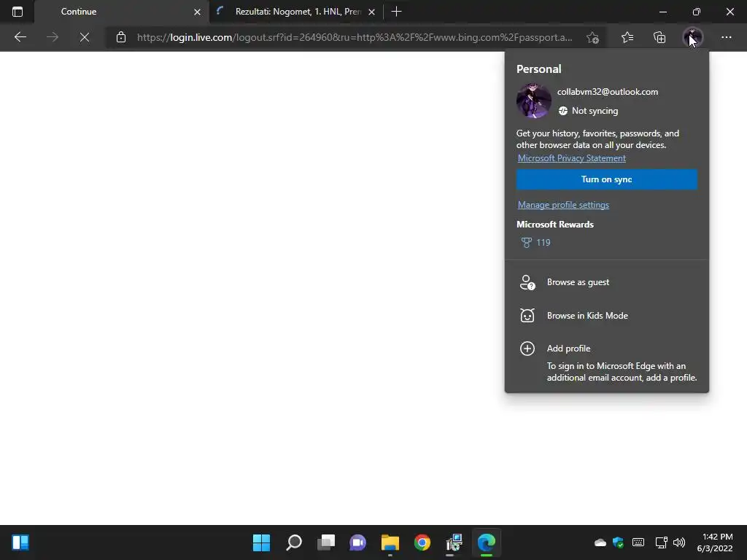This screenshot has height=560, width=747.
Task: Click the Browse as guest icon
Action: pos(527,282)
